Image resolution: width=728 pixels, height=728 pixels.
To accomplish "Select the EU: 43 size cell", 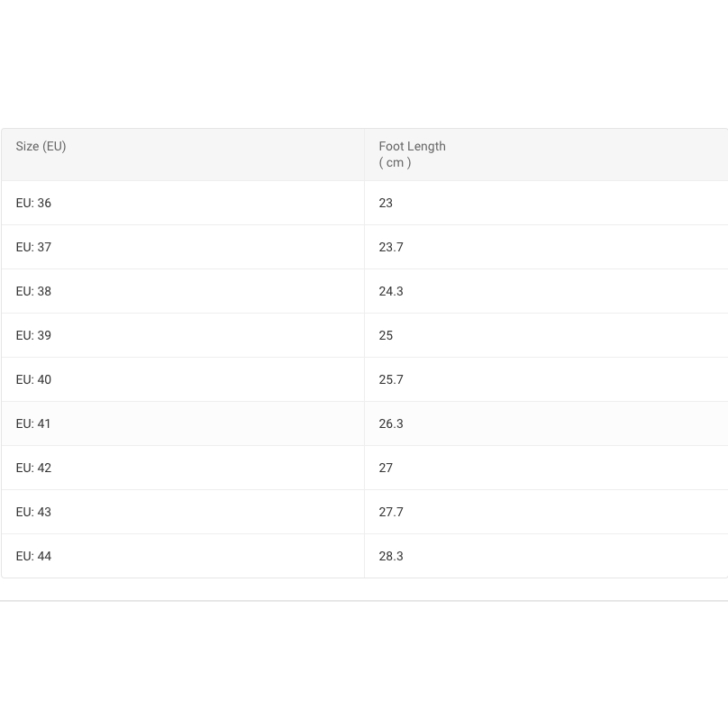I will click(x=34, y=512).
